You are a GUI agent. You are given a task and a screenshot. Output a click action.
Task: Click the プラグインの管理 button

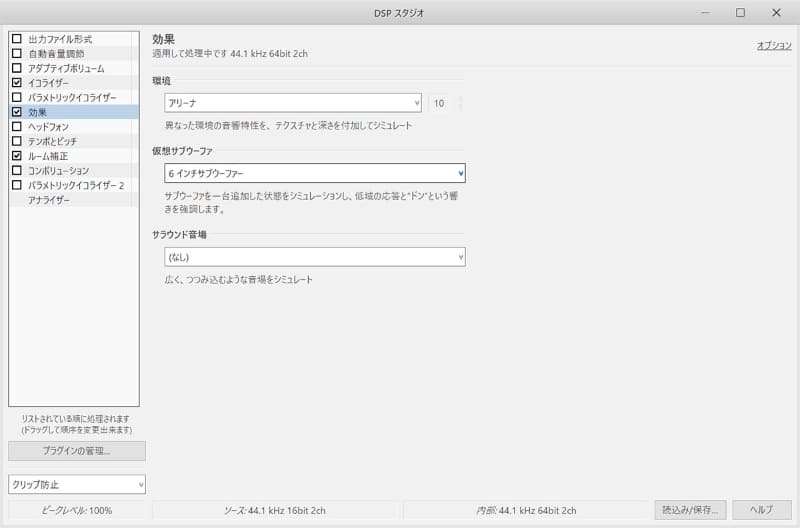[x=77, y=451]
